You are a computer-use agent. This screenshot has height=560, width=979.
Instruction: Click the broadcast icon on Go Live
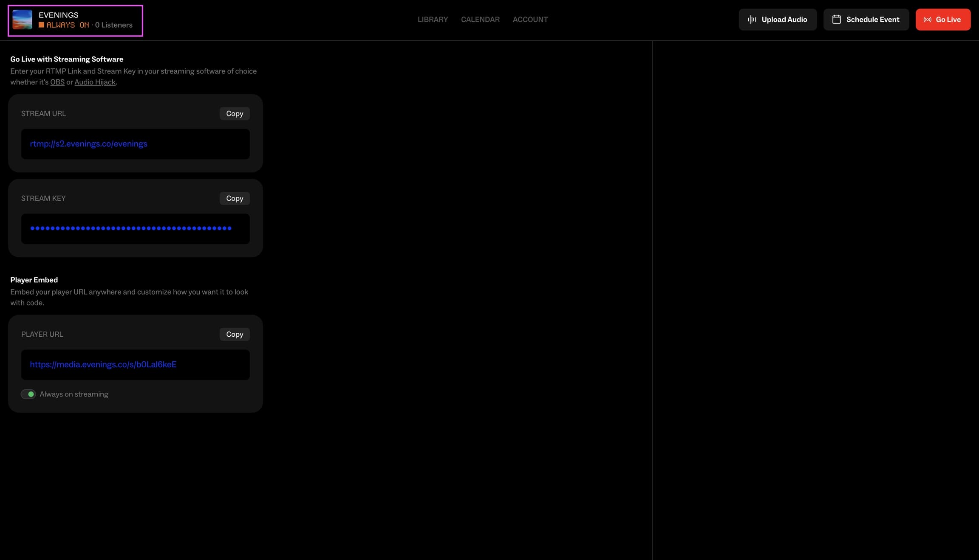point(928,20)
